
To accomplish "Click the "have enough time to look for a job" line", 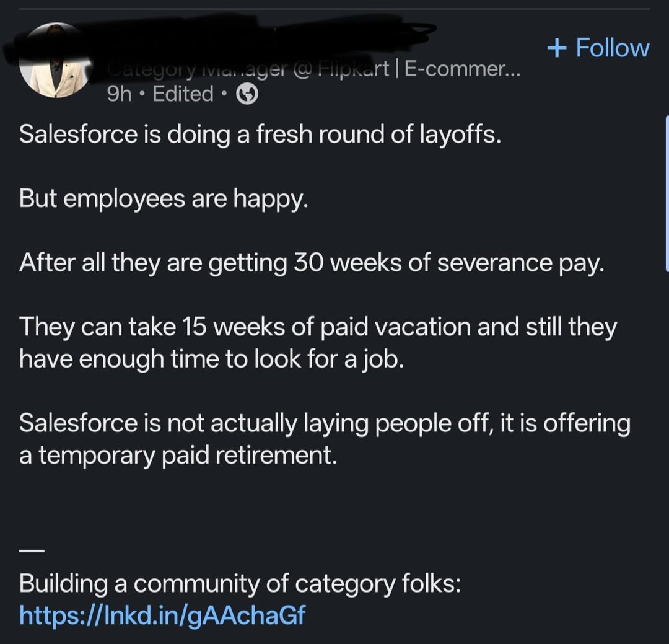I will [212, 359].
